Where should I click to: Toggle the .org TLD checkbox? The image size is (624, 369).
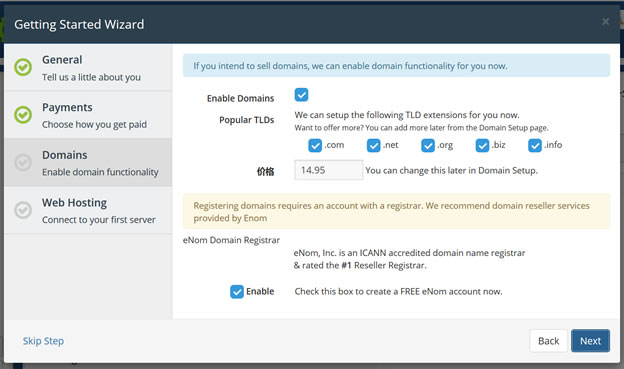tap(428, 145)
